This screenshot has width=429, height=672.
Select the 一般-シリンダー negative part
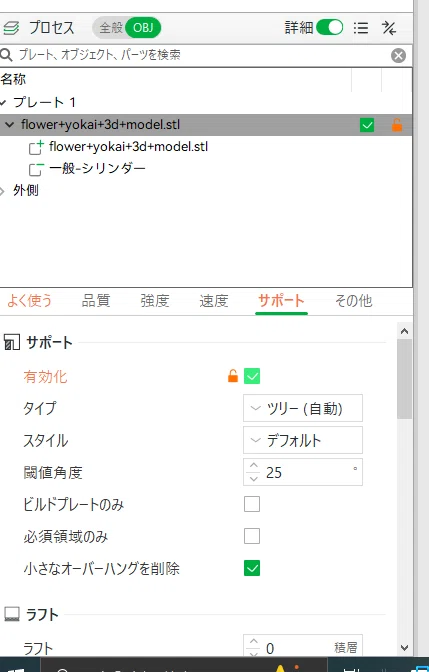point(97,168)
